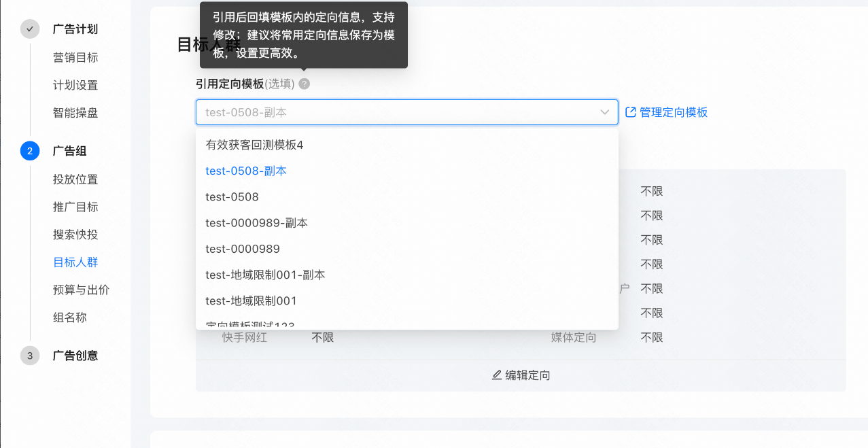
Task: Collapse the template dropdown via its chevron arrow
Action: click(604, 112)
